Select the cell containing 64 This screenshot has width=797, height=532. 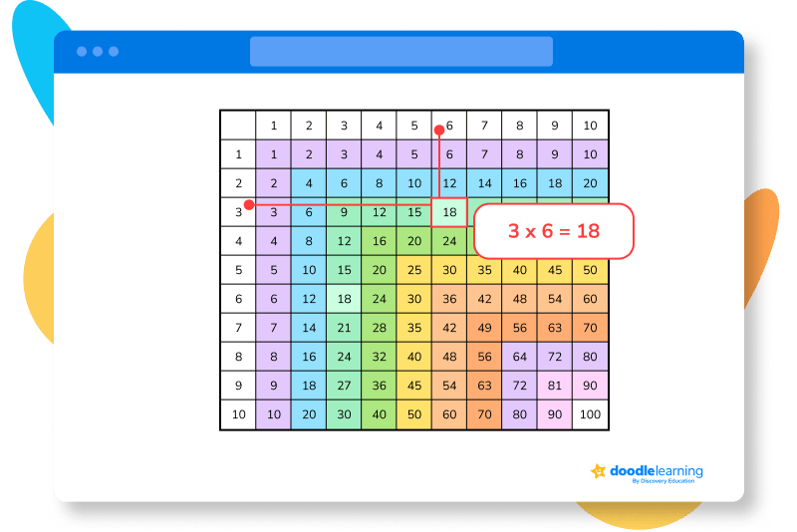(519, 356)
